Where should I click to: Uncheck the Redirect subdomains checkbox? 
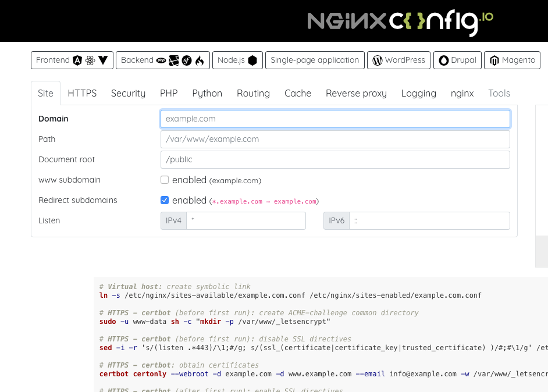(165, 200)
